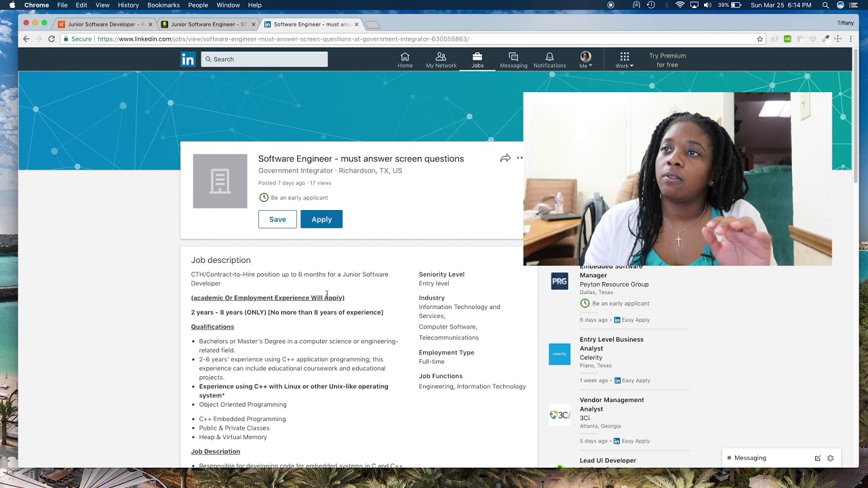This screenshot has width=868, height=488.
Task: Click the page ruler extension icon
Action: pos(838,39)
